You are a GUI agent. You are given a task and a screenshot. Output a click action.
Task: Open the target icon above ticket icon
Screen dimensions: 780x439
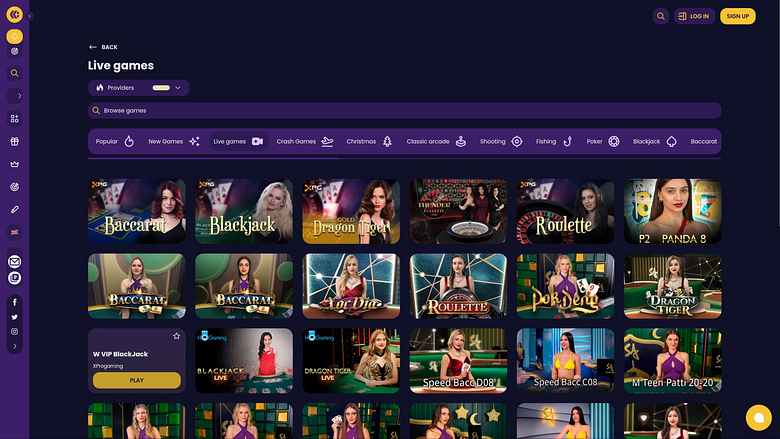pos(14,187)
